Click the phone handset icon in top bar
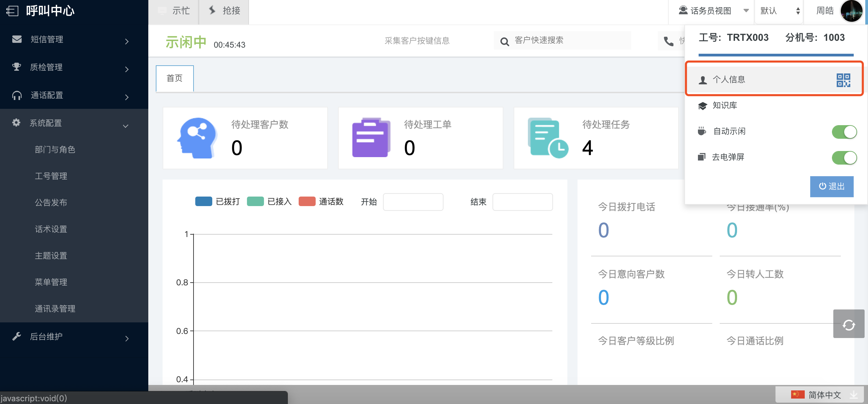This screenshot has width=868, height=404. coord(668,41)
